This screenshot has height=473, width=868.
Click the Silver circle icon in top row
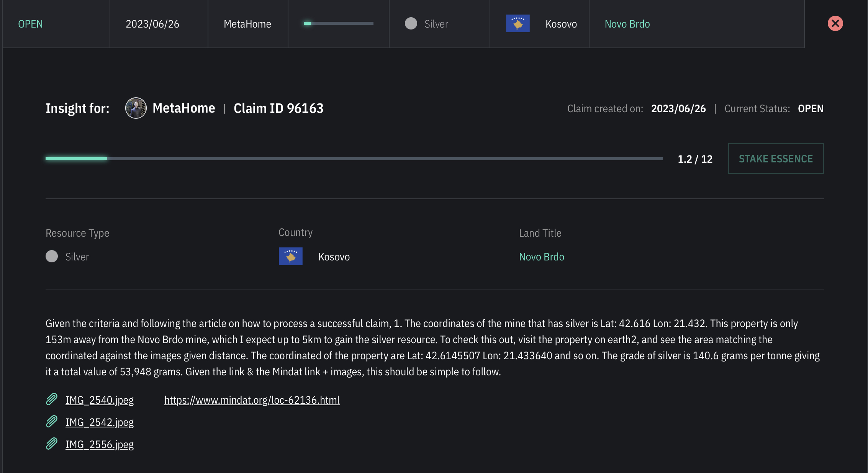[411, 23]
